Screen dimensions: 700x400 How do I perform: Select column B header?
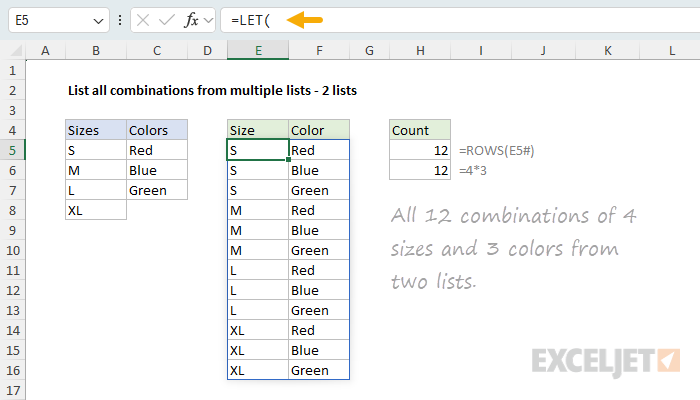pos(96,50)
